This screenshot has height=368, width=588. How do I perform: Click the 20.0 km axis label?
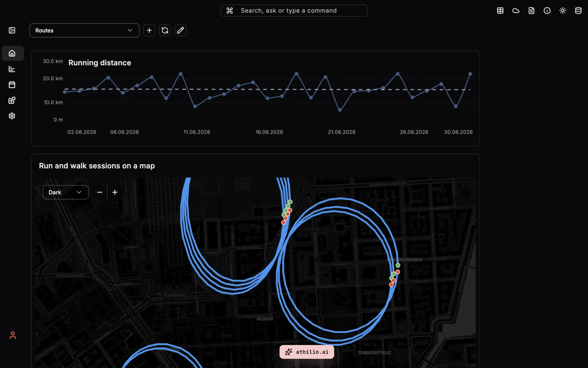pos(53,79)
